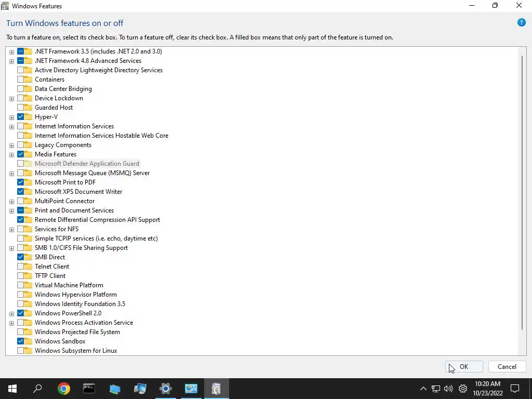Screen dimensions: 532x399
Task: Click the Cancel button
Action: pos(507,367)
